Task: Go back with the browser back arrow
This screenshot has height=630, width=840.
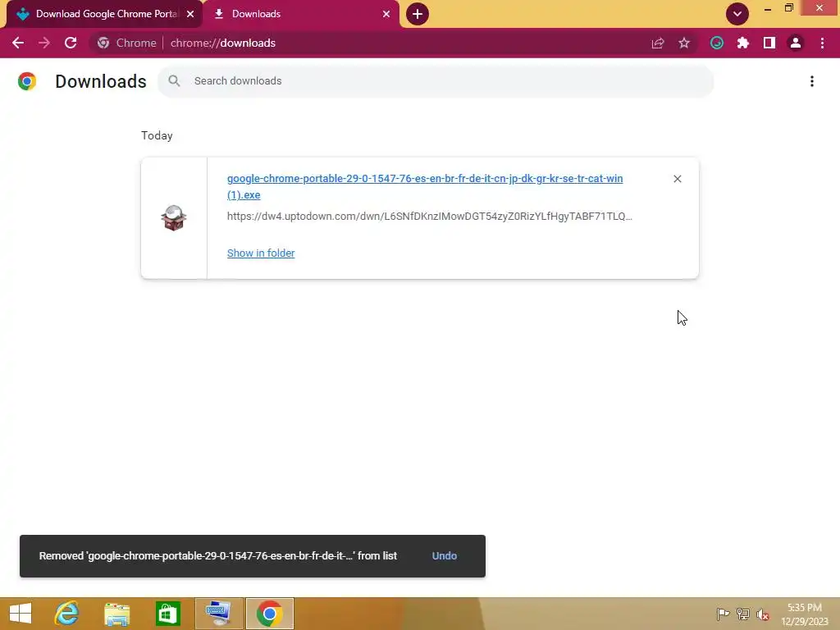Action: pos(18,43)
